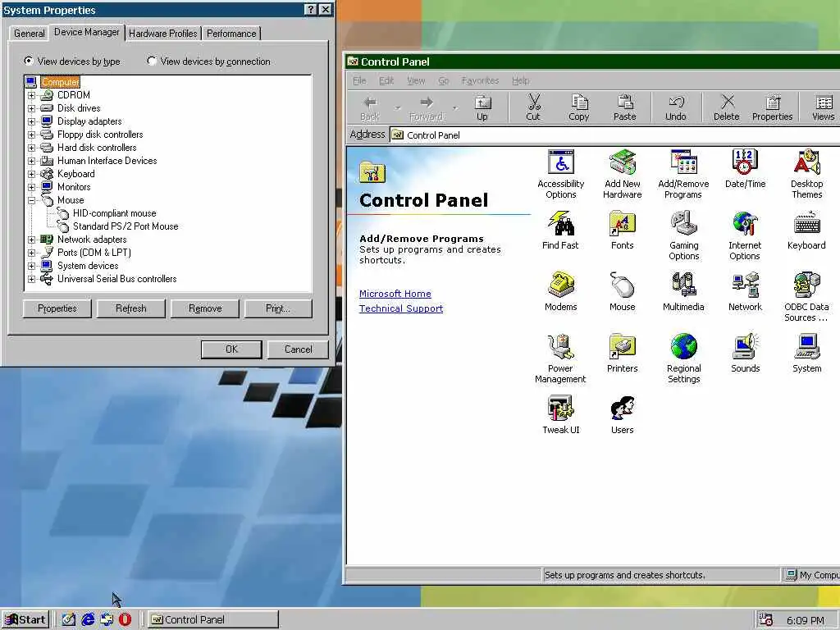Select Standard PS/2 Port Mouse
Screen dimensions: 840x630
click(x=126, y=226)
